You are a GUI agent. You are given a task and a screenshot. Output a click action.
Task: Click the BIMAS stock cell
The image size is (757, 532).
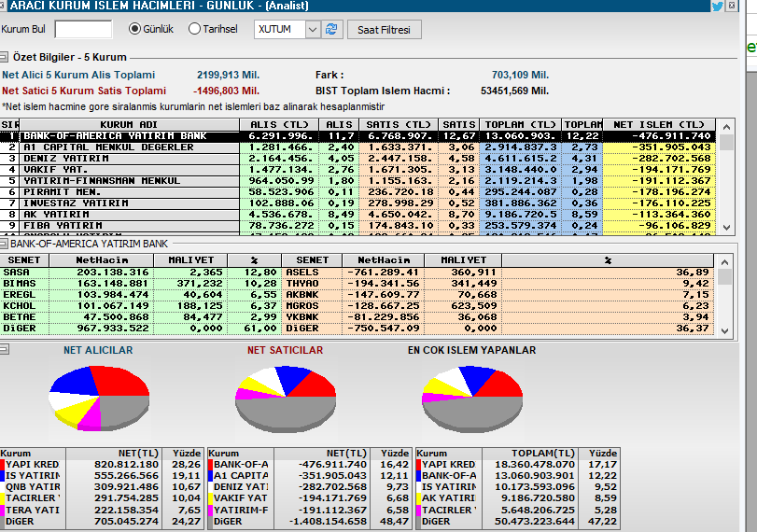24,284
